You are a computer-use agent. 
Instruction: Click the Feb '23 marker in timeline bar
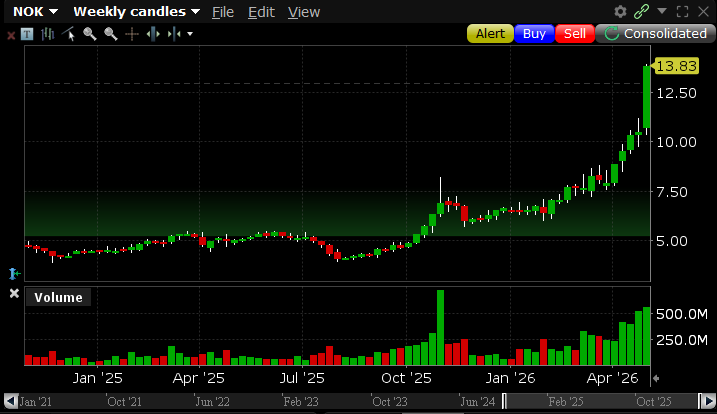[300, 402]
